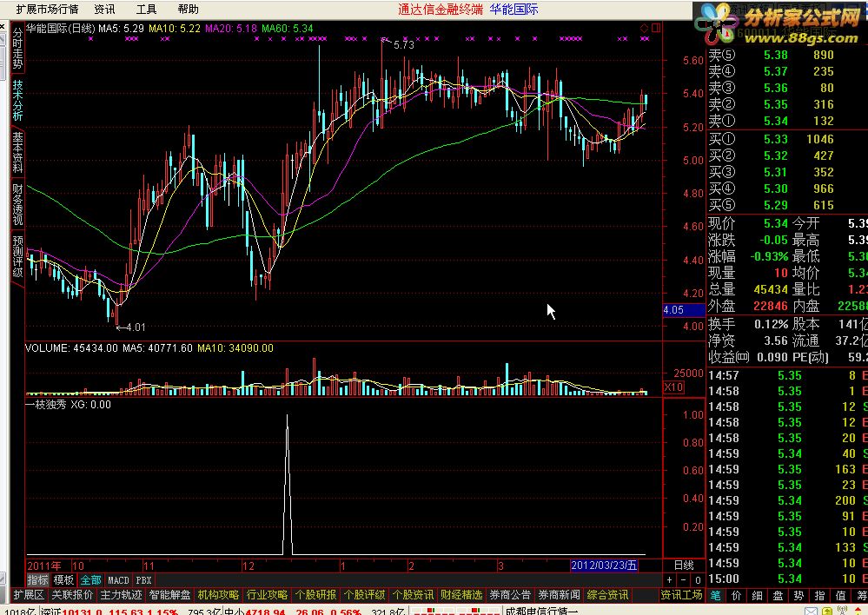Open the 工具 menu
Image resolution: width=868 pixels, height=615 pixels.
click(x=147, y=10)
